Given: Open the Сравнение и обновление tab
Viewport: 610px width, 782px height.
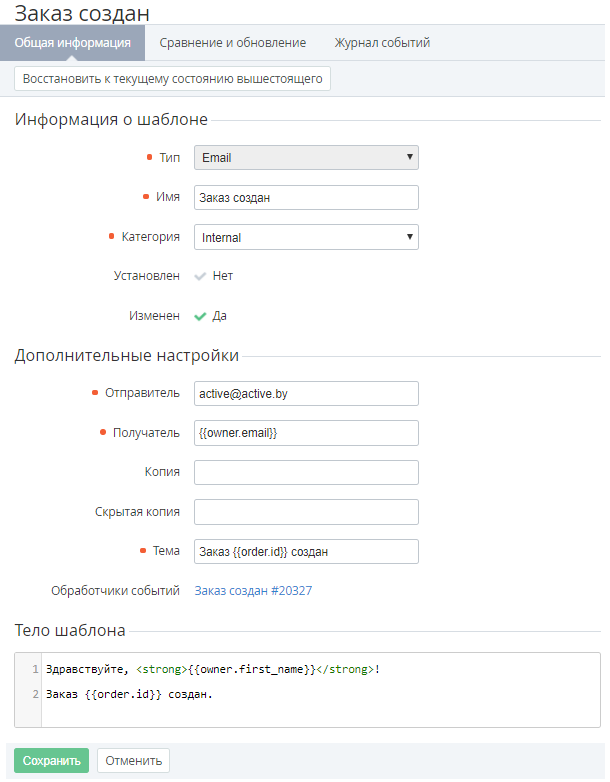Looking at the screenshot, I should tap(232, 43).
